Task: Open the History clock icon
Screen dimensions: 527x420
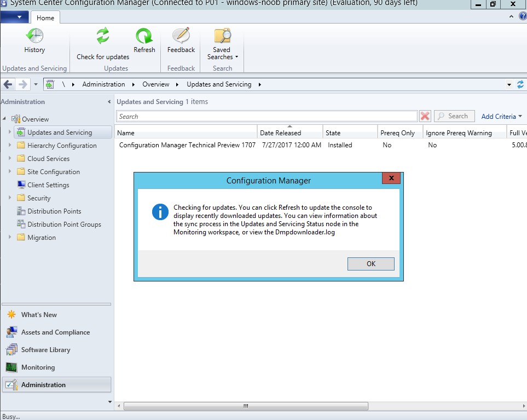Action: tap(34, 36)
